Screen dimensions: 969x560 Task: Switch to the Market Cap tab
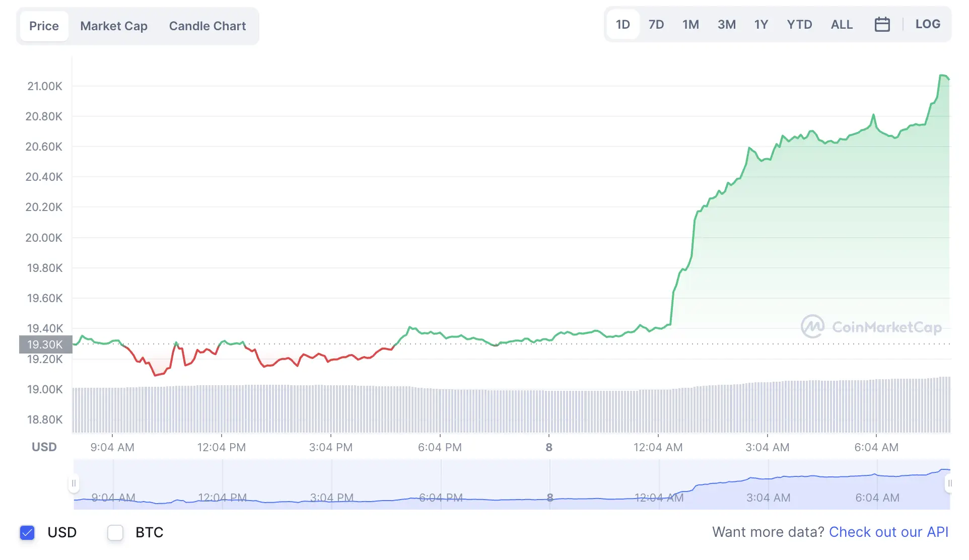click(x=114, y=26)
